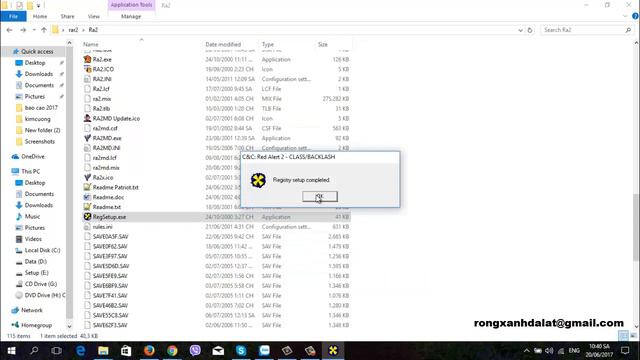
Task: Select the Ra2.exe file icon
Action: click(87, 59)
